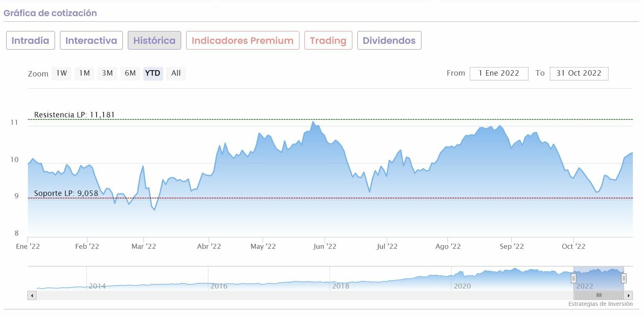Click left arrow of navigator scrollbar
The image size is (644, 317).
[x=32, y=296]
